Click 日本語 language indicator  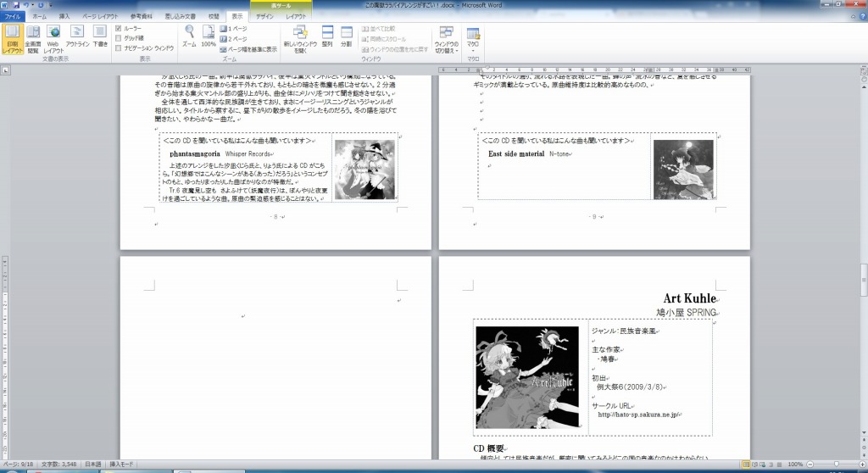click(x=92, y=465)
